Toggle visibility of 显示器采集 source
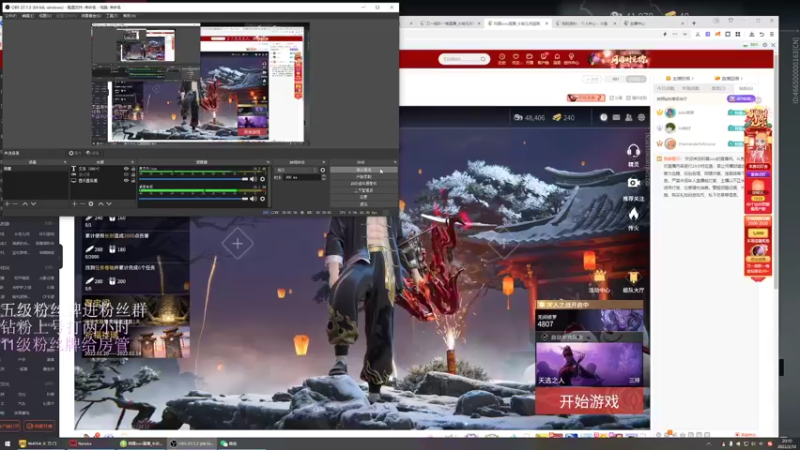The height and width of the screenshot is (450, 800). 126,181
